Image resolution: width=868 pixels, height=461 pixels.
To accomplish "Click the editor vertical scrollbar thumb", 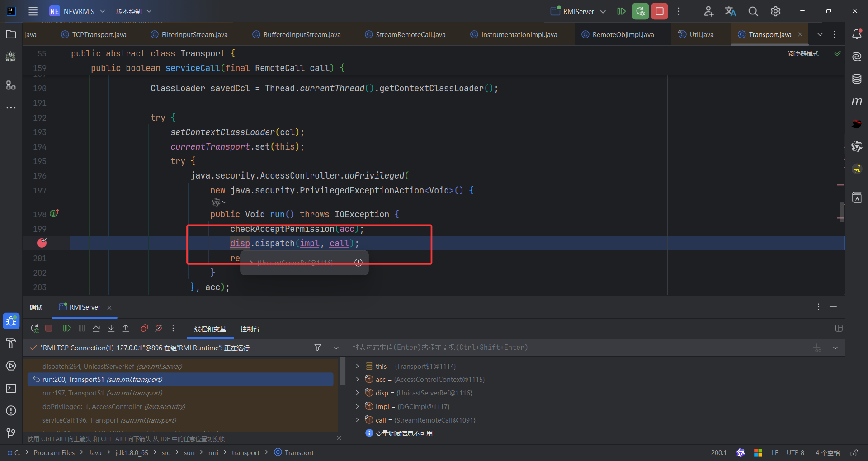I will click(x=841, y=212).
